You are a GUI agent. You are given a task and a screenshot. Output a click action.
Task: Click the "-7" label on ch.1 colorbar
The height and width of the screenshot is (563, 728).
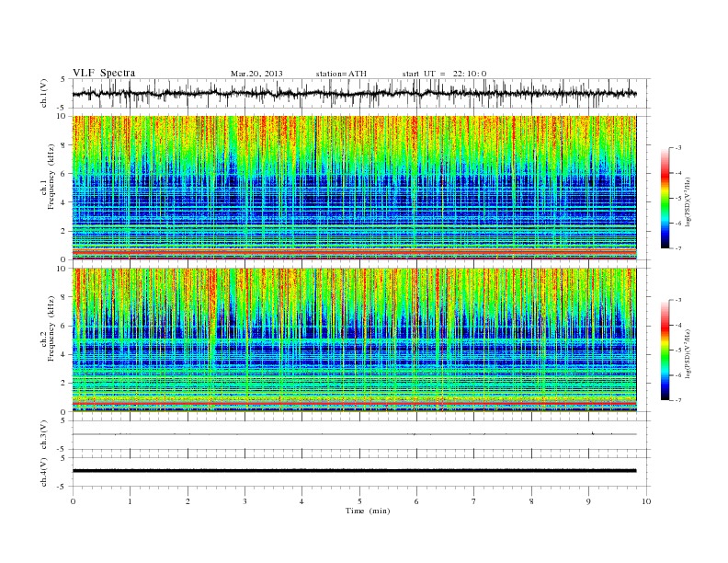tap(678, 248)
